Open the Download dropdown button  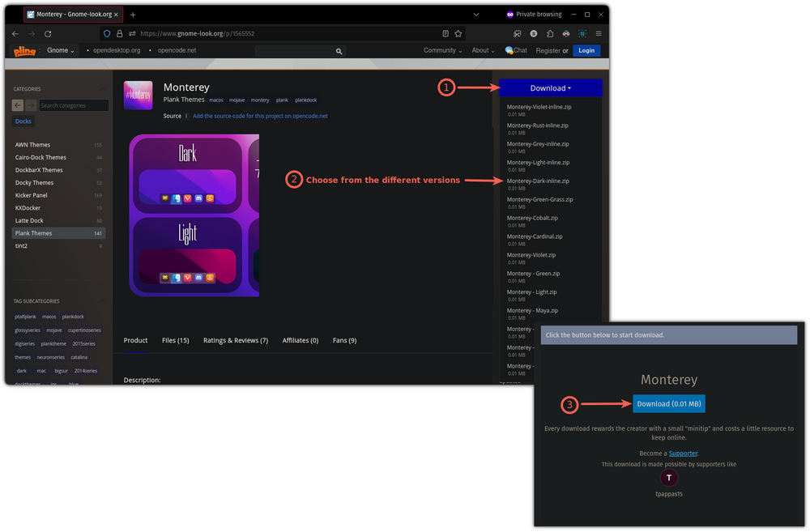coord(551,87)
